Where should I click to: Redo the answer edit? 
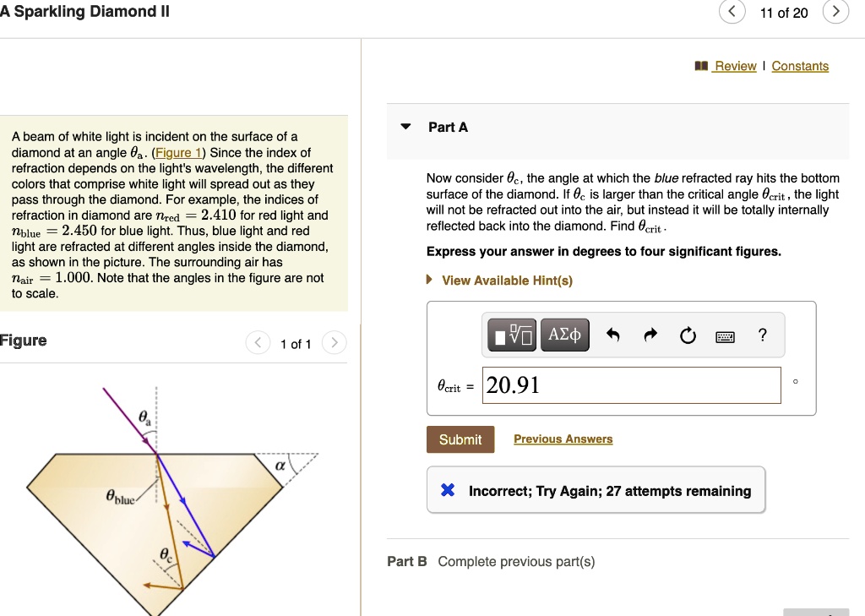coord(649,335)
